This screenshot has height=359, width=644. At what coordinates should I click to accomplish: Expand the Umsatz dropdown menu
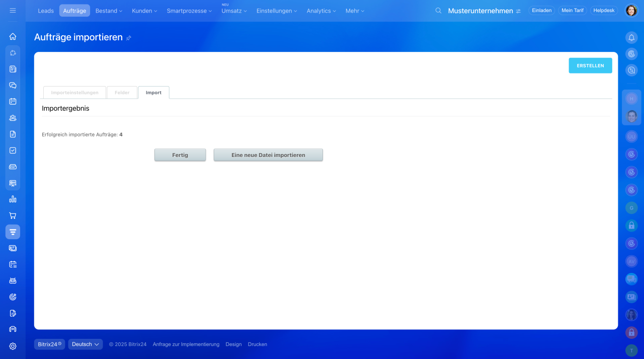pos(234,11)
